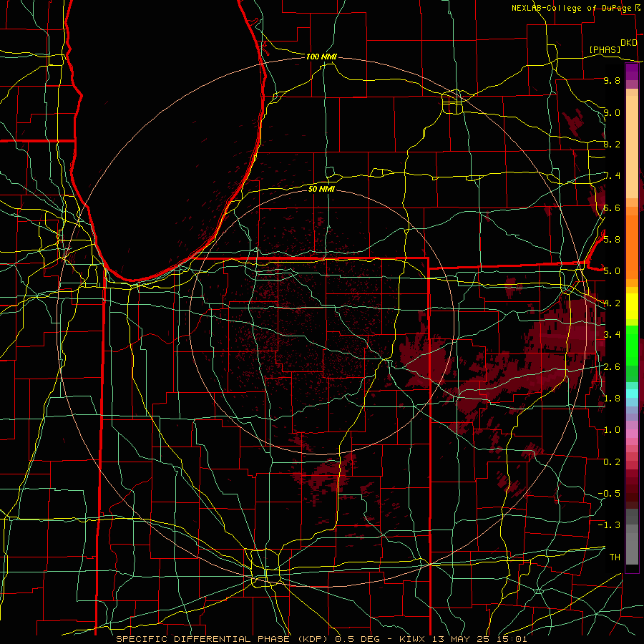Screen dimensions: 644x644
Task: Click the 1.8 legend scale value
Action: coord(612,399)
